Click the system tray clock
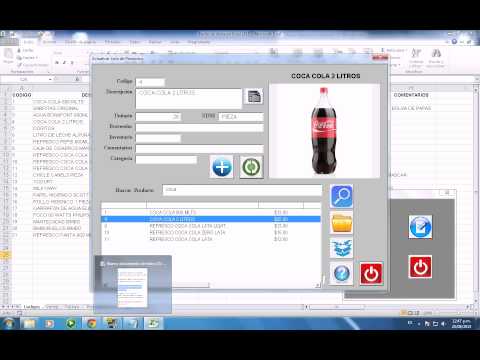The height and width of the screenshot is (360, 480). (462, 323)
